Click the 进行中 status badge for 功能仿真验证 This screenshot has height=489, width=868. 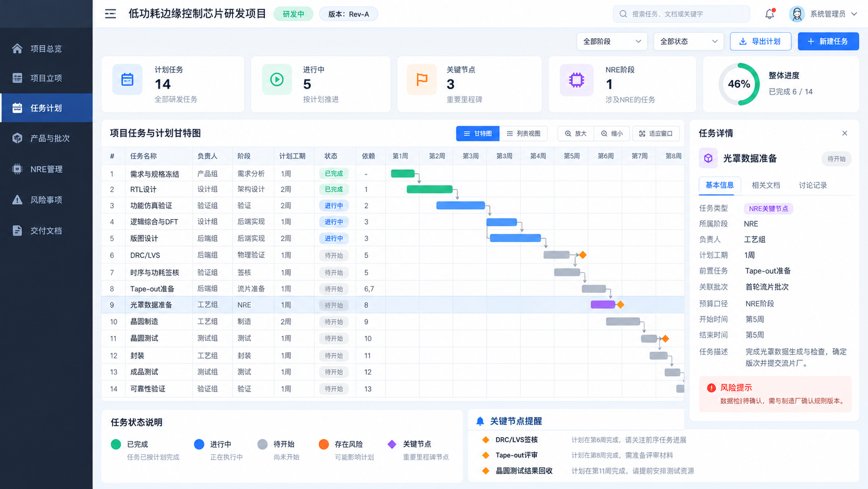click(334, 206)
